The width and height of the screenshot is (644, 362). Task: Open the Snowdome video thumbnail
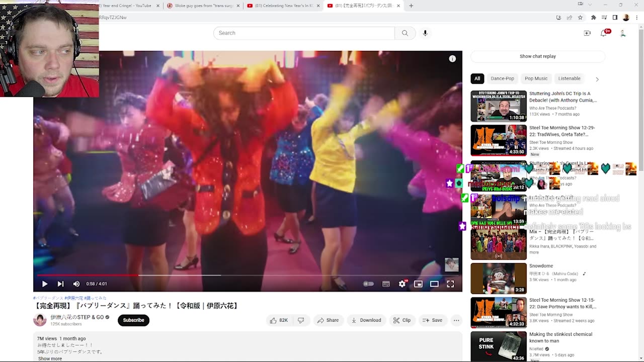(x=499, y=278)
